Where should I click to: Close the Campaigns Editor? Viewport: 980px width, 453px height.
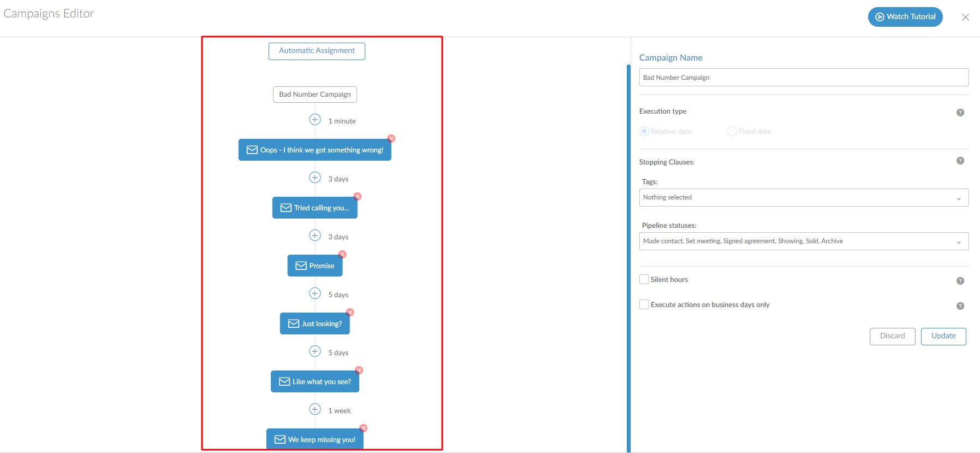click(965, 17)
